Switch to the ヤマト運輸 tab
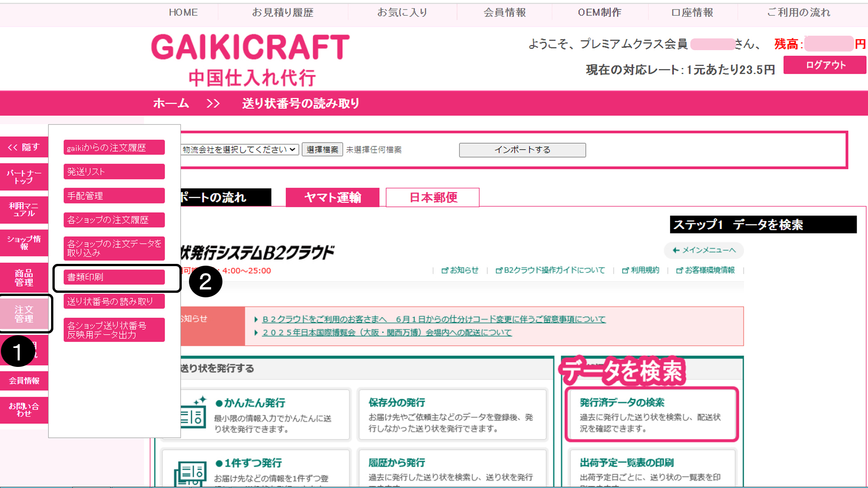This screenshot has width=868, height=488. point(332,197)
